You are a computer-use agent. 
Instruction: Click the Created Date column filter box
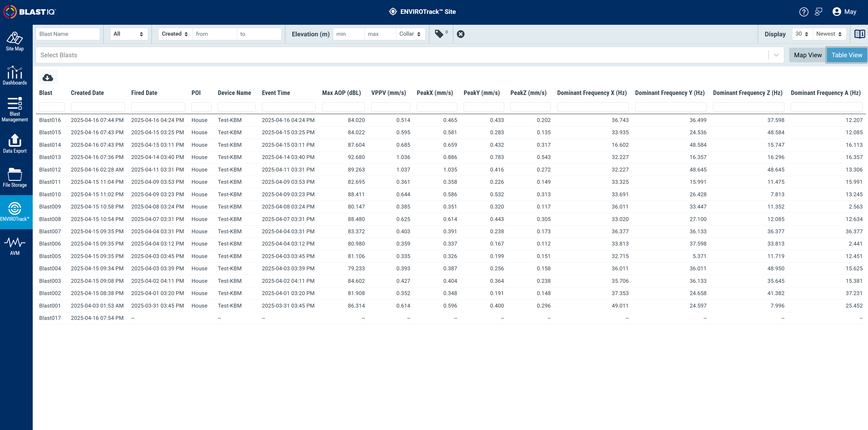pos(98,107)
